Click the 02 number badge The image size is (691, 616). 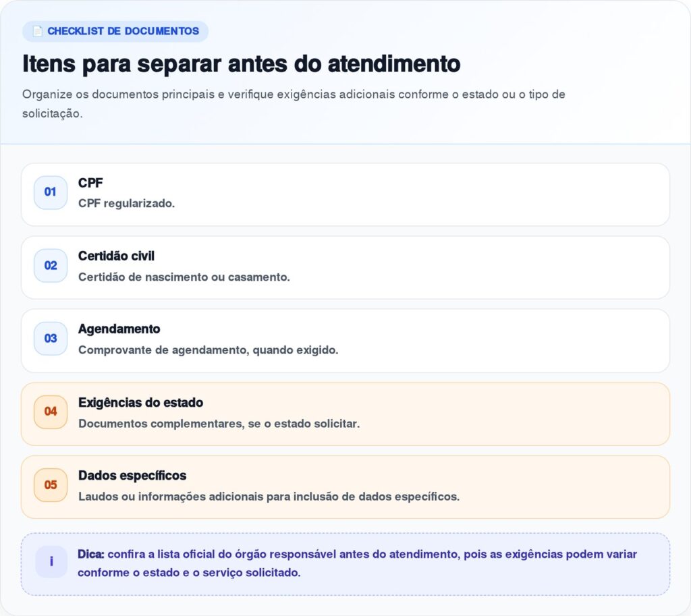click(51, 266)
